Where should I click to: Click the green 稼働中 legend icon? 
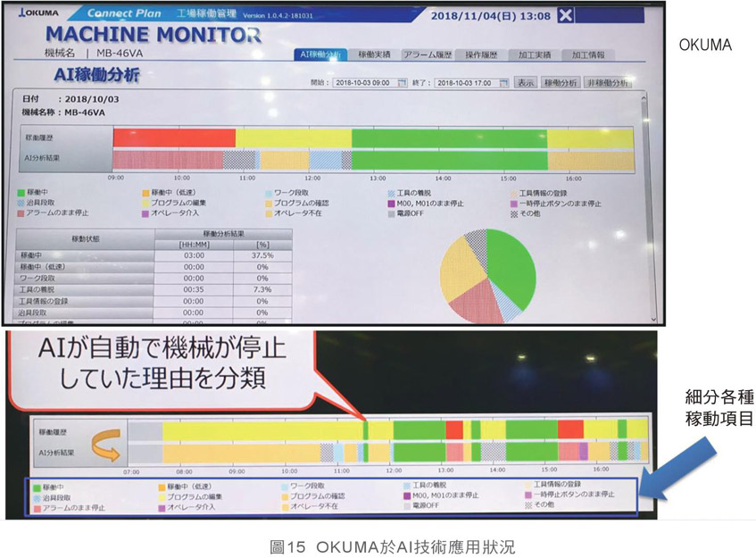(21, 192)
